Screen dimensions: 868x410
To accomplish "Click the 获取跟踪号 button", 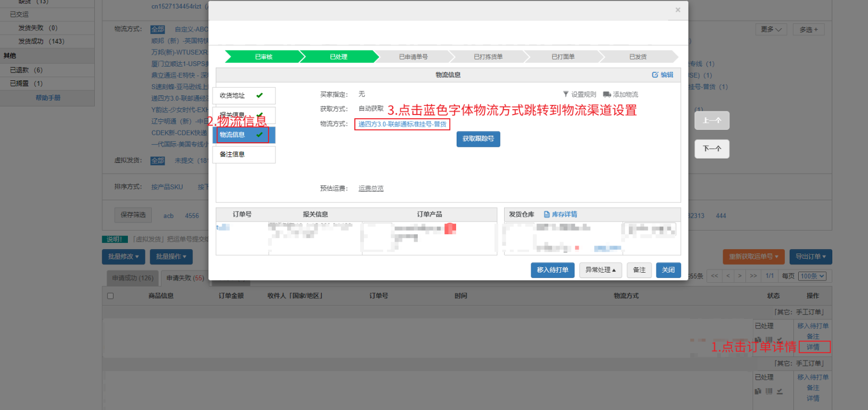I will (x=478, y=139).
